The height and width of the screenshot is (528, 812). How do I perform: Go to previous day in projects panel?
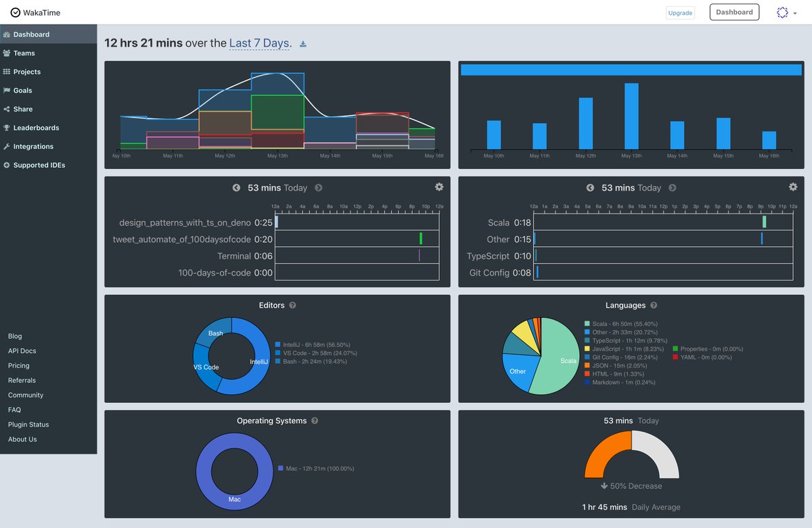pyautogui.click(x=236, y=188)
